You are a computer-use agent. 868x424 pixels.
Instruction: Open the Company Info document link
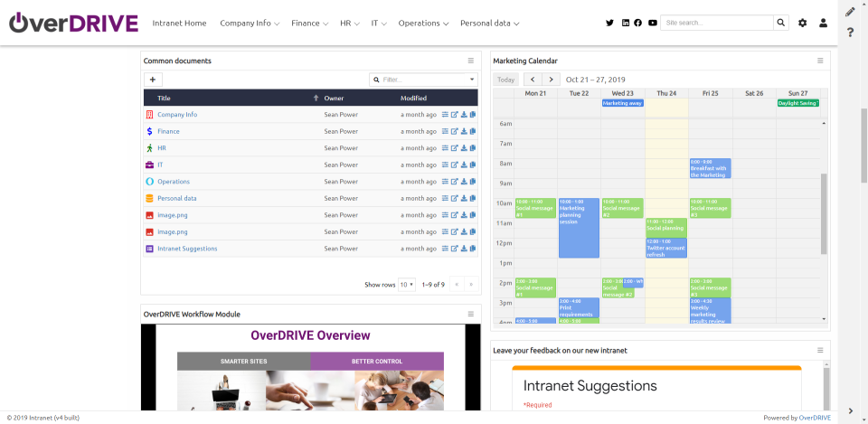pos(177,115)
